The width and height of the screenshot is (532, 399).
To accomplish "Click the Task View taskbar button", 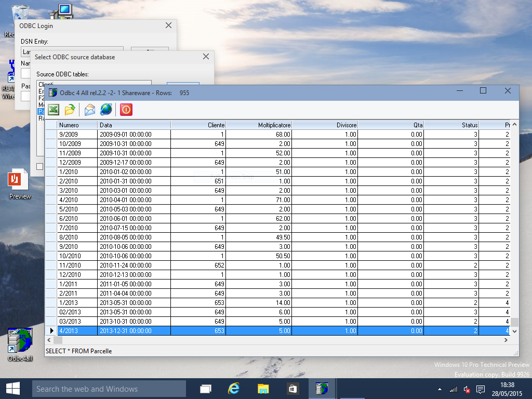I will (206, 389).
